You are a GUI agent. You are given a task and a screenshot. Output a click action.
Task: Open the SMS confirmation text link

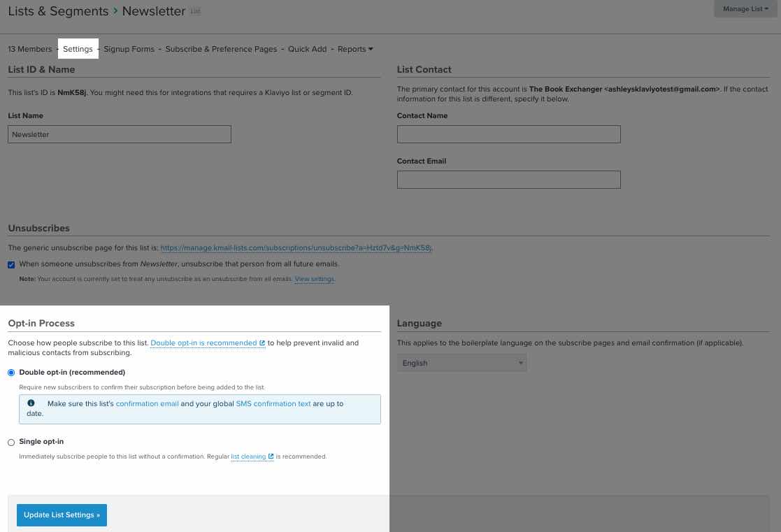(x=273, y=403)
